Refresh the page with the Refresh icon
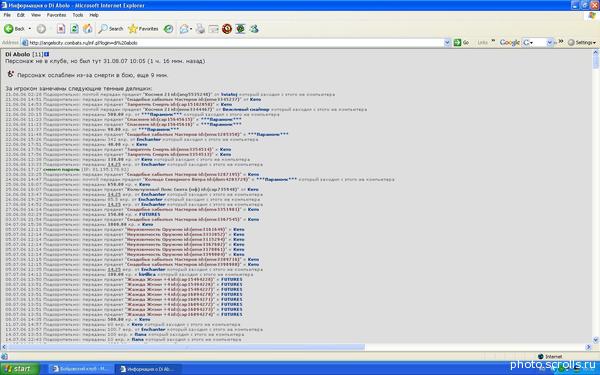 [74, 29]
